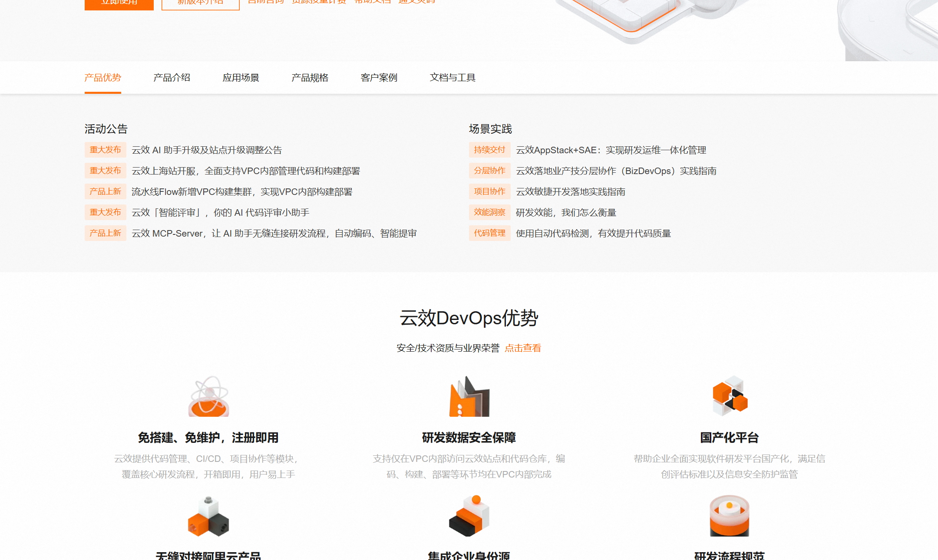938x560 pixels.
Task: Click the 重大发布 tag beside 云效上海站开服
Action: [106, 171]
